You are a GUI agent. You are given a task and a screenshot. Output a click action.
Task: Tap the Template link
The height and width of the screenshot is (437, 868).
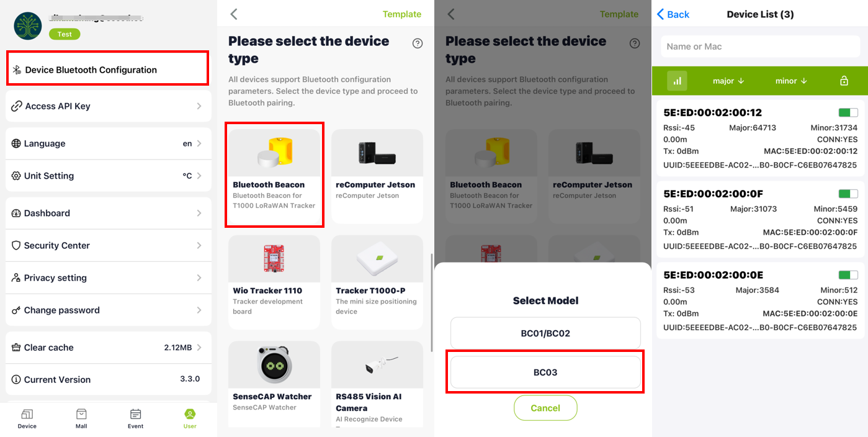point(401,14)
